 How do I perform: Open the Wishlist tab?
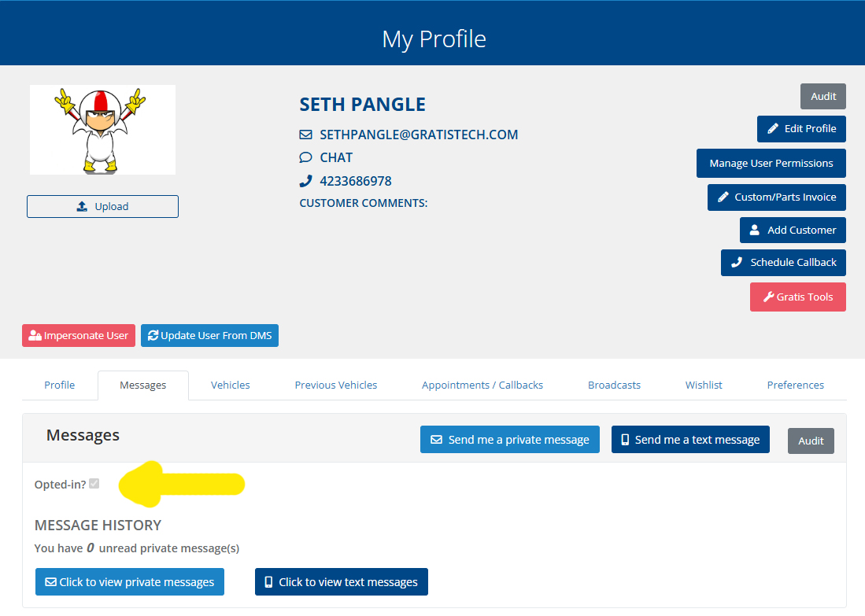704,385
